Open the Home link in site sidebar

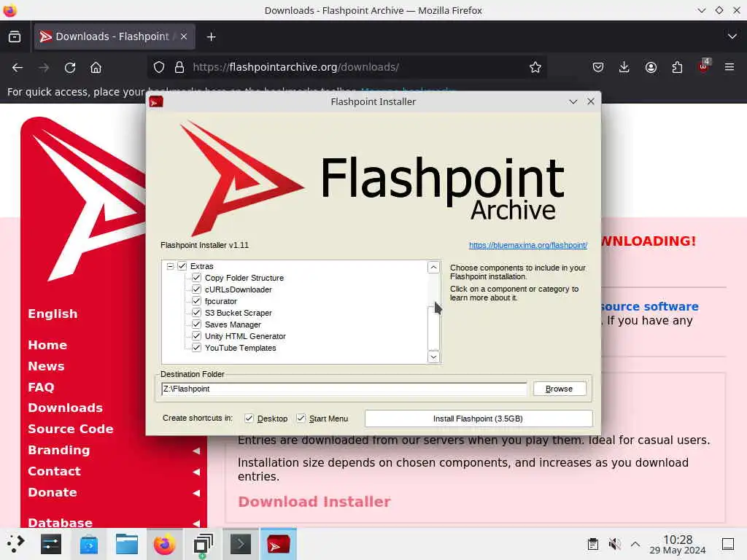47,345
